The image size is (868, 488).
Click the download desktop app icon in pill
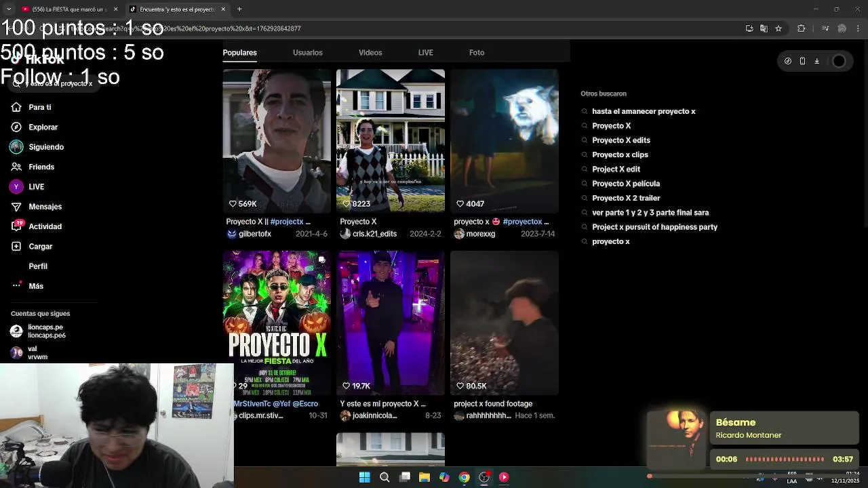pos(816,61)
